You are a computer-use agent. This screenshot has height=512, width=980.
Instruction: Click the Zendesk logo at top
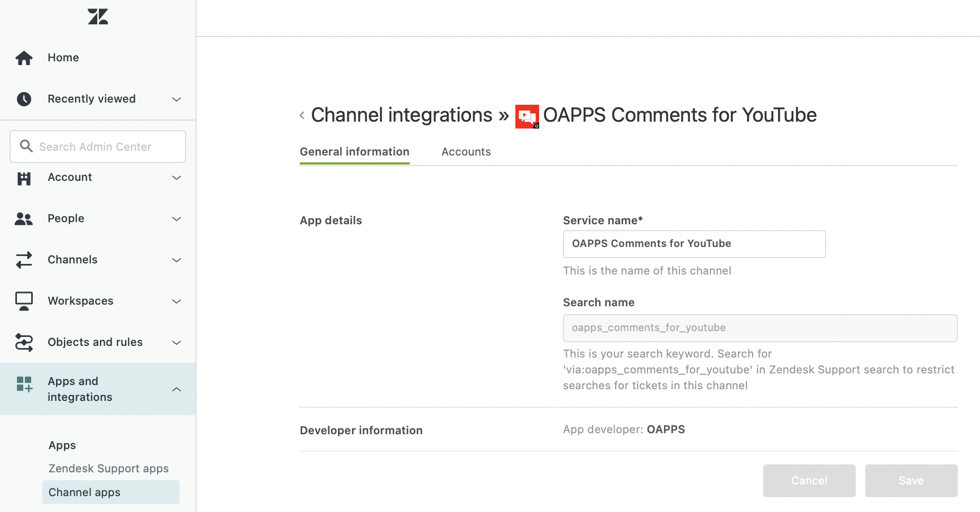98,16
